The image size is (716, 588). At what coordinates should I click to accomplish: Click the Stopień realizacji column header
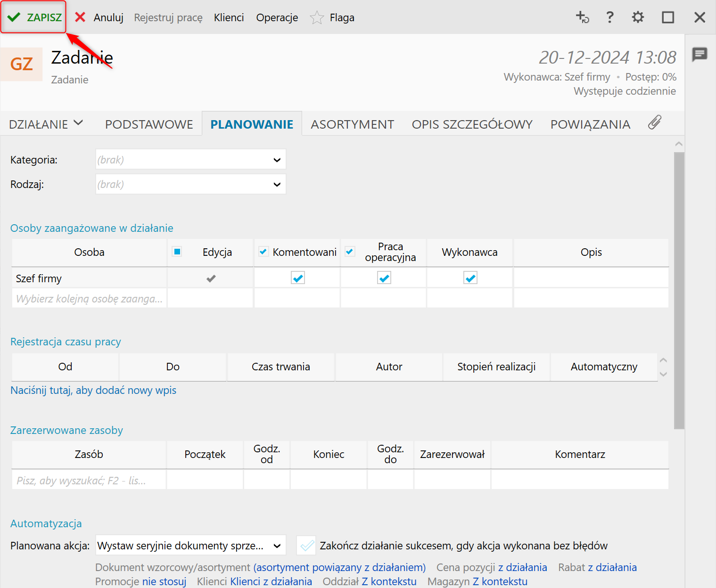point(496,367)
